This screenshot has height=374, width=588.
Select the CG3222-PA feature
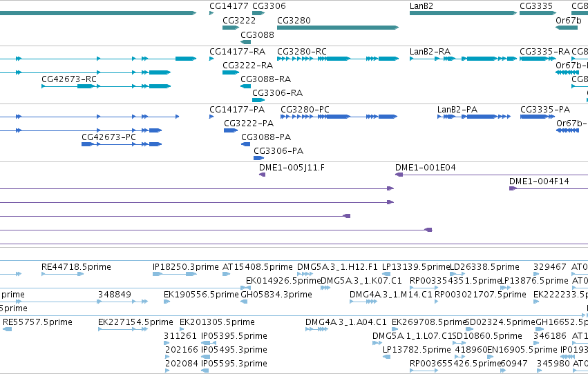231,130
